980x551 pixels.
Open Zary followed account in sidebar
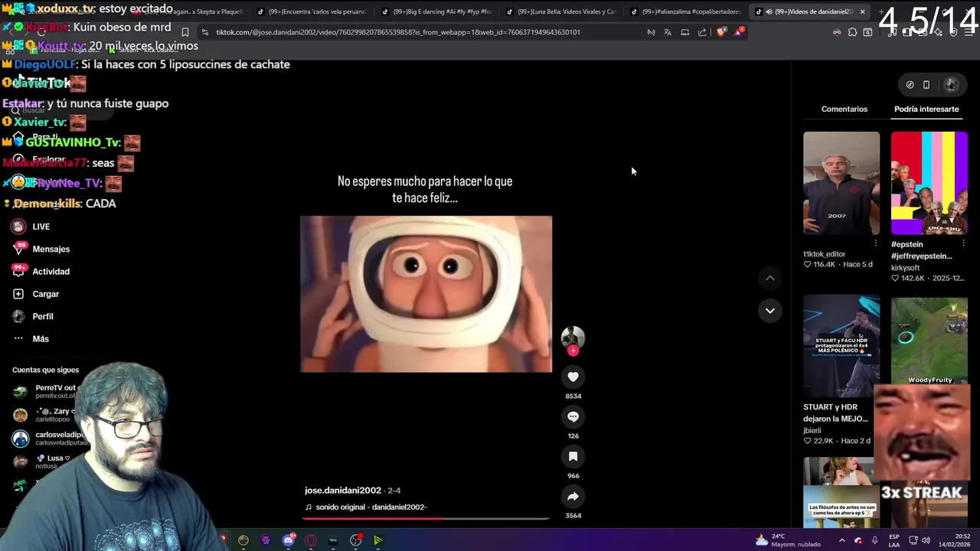click(43, 415)
